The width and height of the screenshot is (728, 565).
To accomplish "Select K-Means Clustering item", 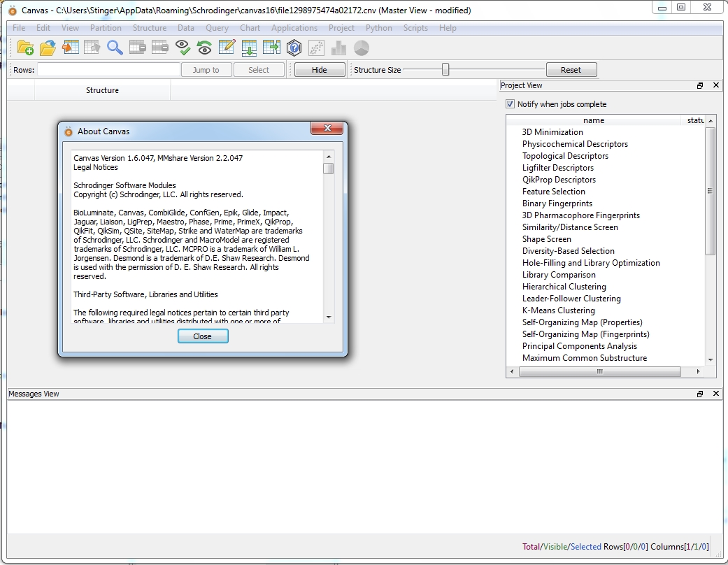I will coord(559,310).
